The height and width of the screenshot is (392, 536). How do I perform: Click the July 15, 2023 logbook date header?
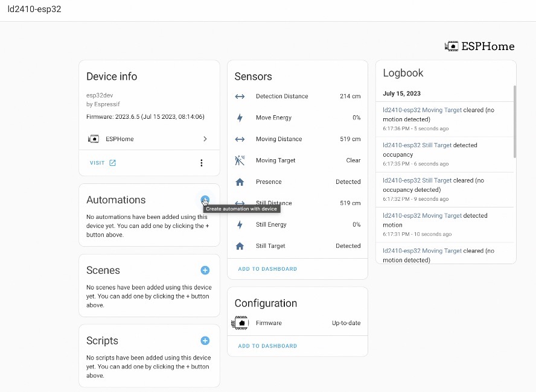click(x=401, y=93)
